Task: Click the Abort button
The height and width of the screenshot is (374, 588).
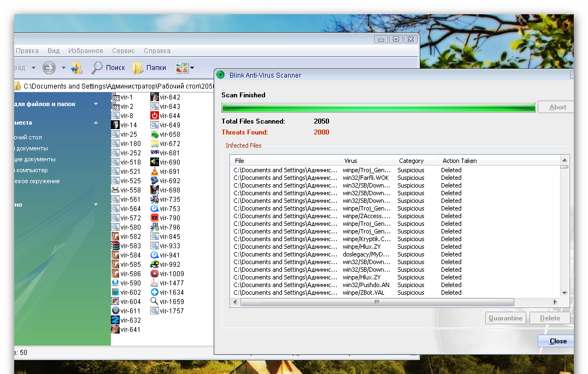Action: click(x=556, y=107)
